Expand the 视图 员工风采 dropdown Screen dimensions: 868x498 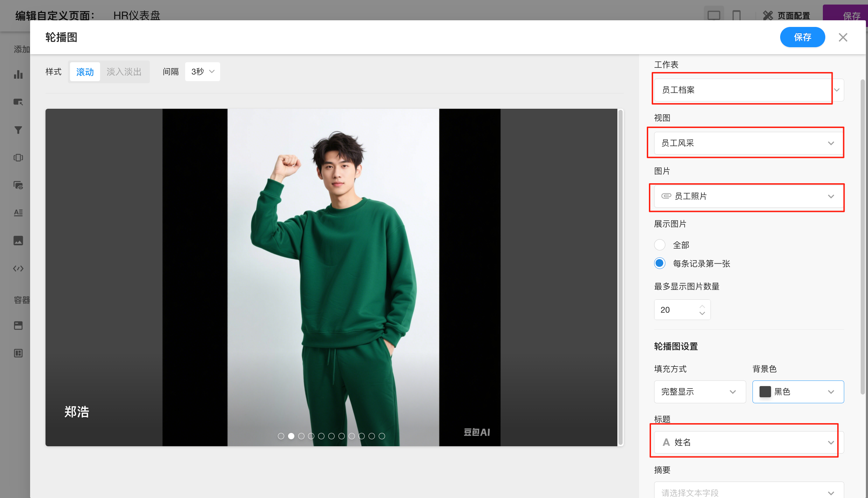(749, 143)
